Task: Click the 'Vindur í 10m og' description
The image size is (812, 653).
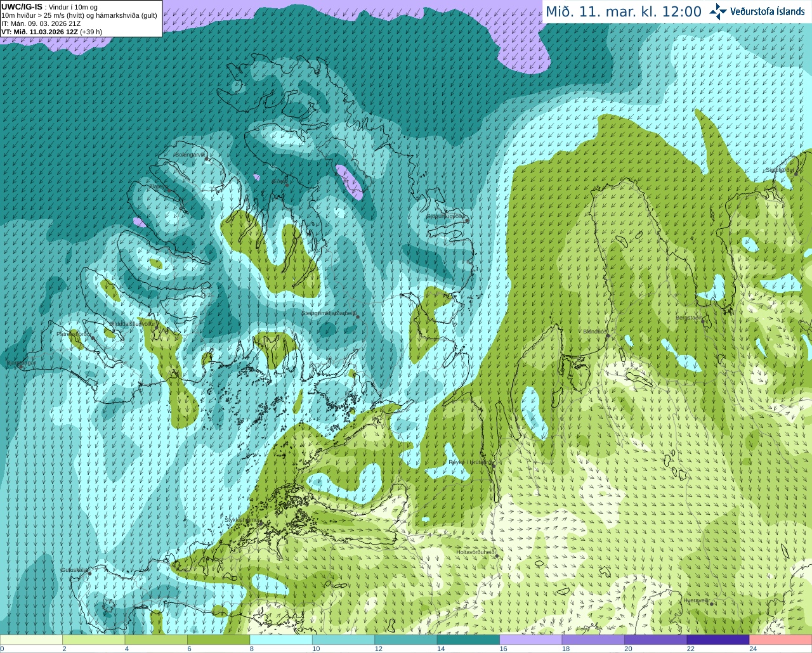Action: coord(73,7)
